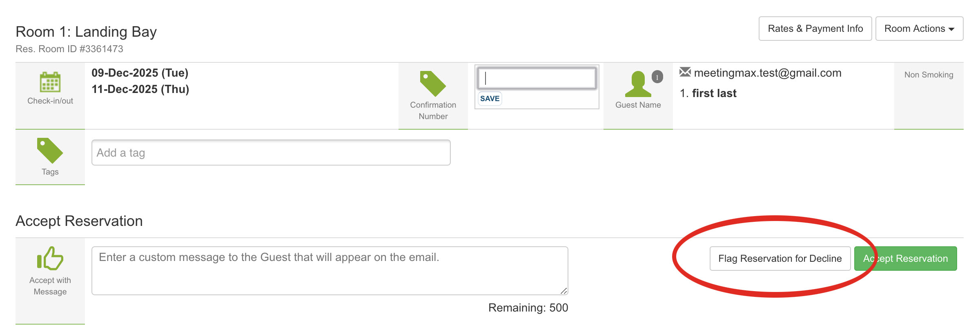Click the Non Smoking label
The image size is (980, 336).
point(929,75)
